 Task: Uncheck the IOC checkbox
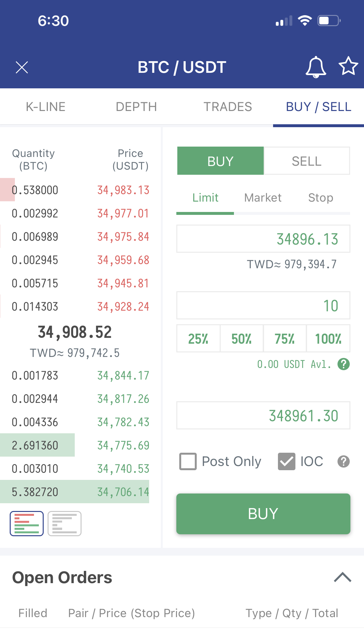[286, 461]
